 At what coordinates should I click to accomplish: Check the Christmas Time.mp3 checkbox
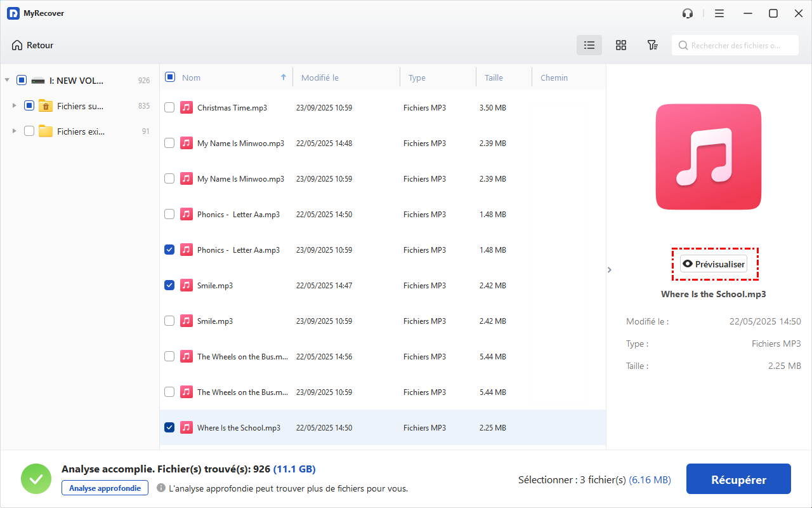169,108
